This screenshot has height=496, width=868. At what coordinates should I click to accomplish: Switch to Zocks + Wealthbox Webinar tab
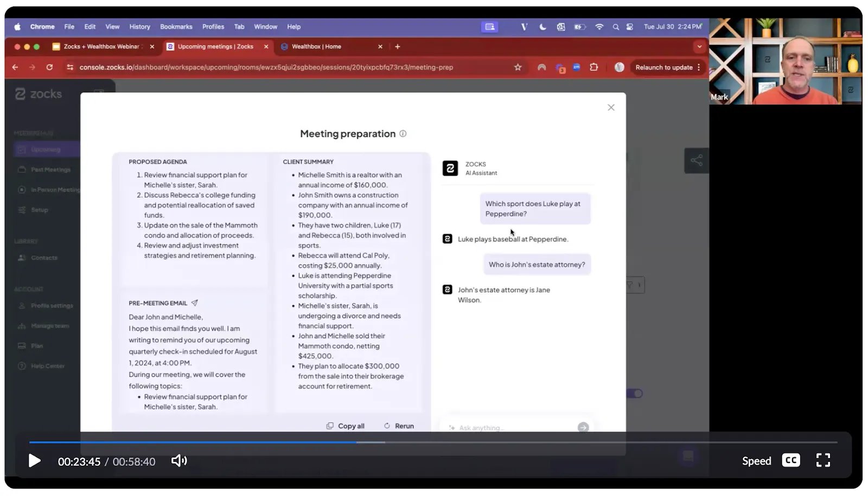click(x=103, y=47)
